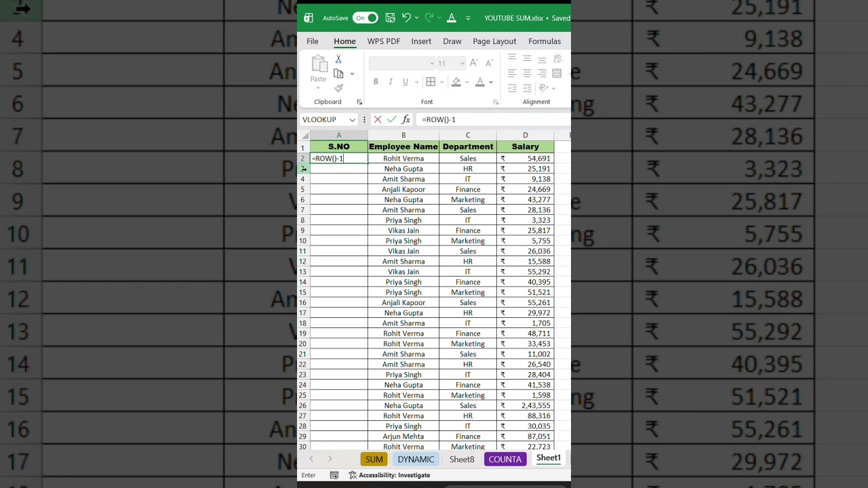Screen dimensions: 868x488
Task: Click Align Left icon
Action: tap(512, 73)
